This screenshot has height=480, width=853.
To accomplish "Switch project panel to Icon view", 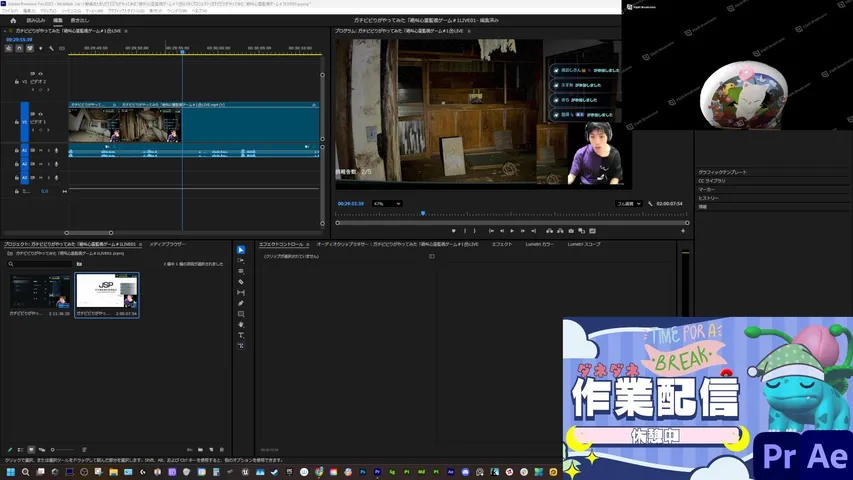I will point(31,450).
